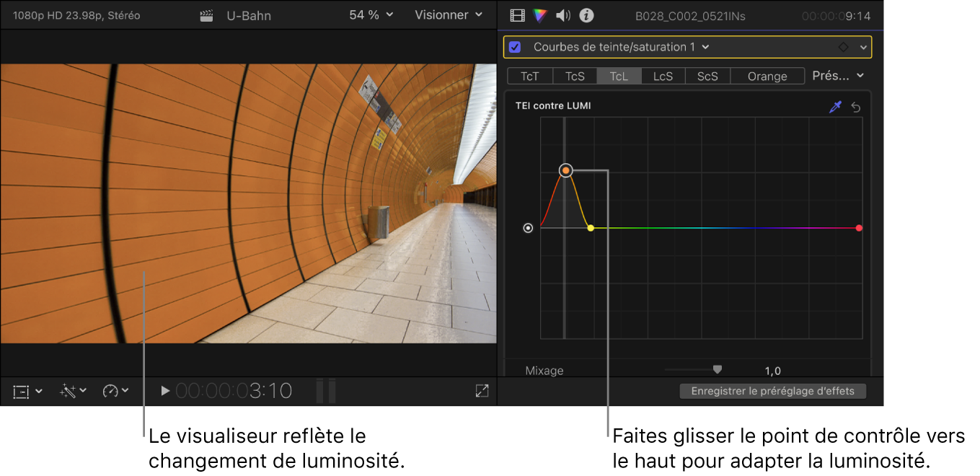Select the eyedropper in TEI contre LUMI panel

coord(835,107)
